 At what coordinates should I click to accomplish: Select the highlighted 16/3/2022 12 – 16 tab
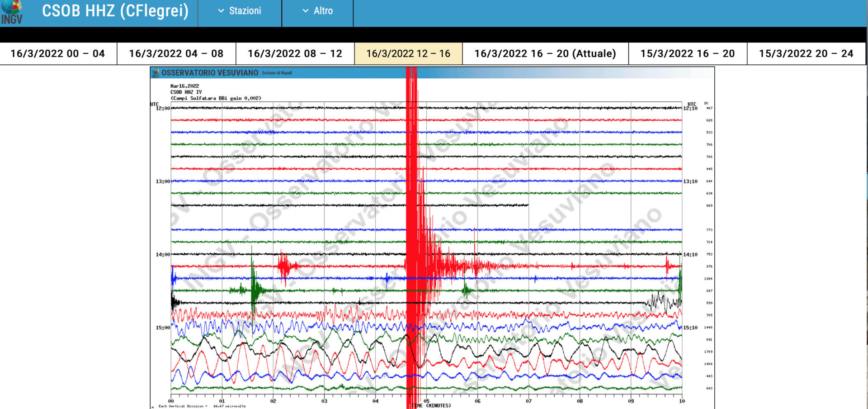click(x=408, y=54)
